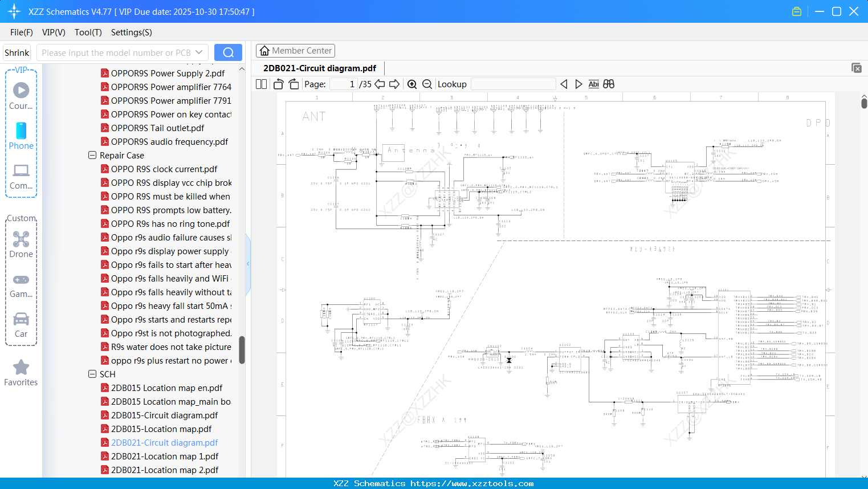Go to the previous page arrow
Image resolution: width=868 pixels, height=489 pixels.
click(380, 84)
